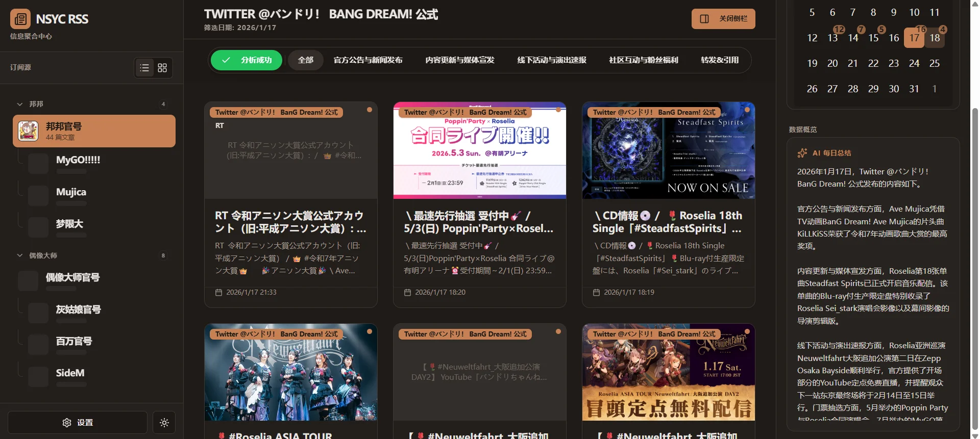Open the CD情報 Roselia 18th Single title

[669, 222]
